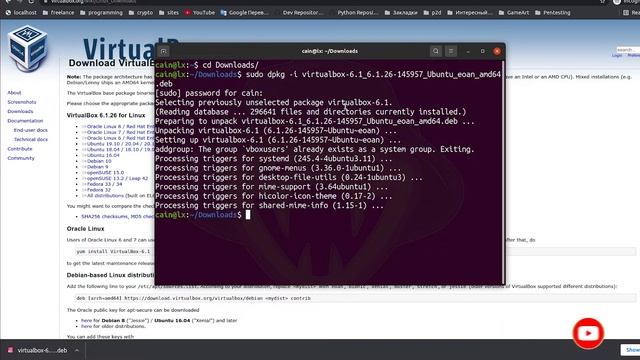The image size is (640, 360).
Task: Click the openSUSE 15.0 download link
Action: click(x=105, y=173)
